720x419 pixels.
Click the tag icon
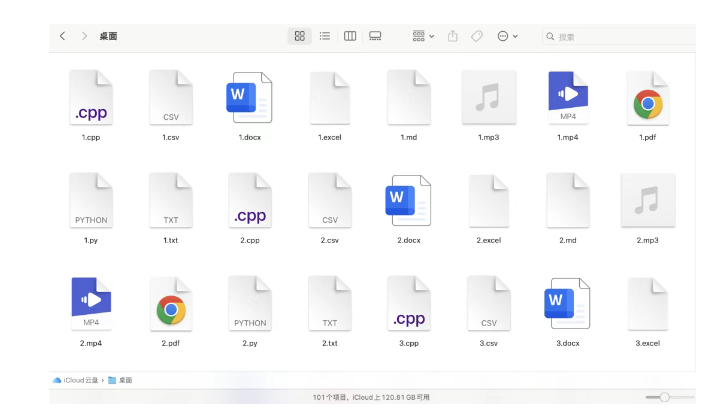[477, 36]
